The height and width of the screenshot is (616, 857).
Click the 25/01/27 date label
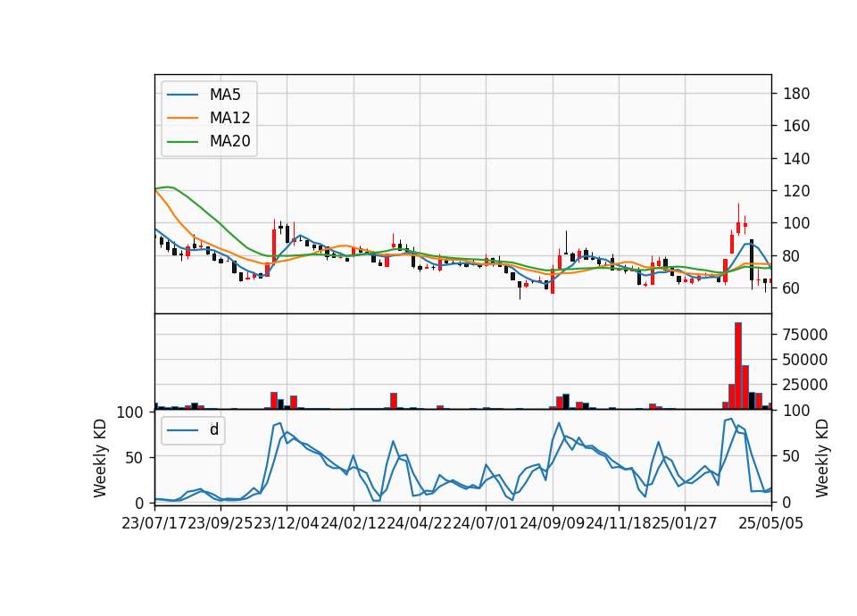685,523
